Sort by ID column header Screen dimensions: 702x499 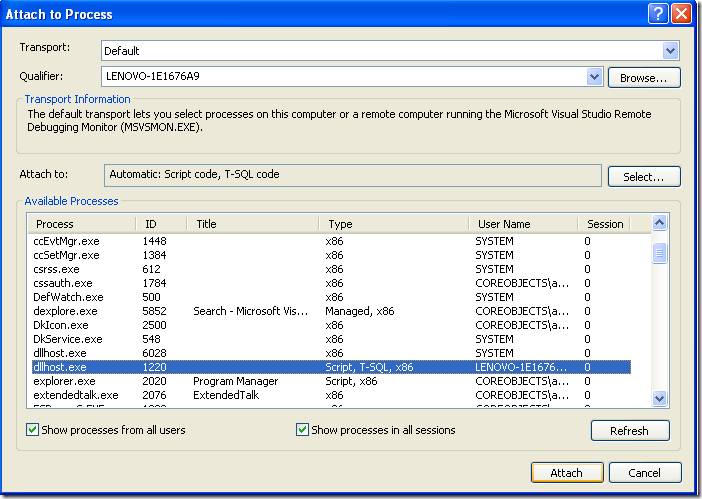pyautogui.click(x=161, y=224)
